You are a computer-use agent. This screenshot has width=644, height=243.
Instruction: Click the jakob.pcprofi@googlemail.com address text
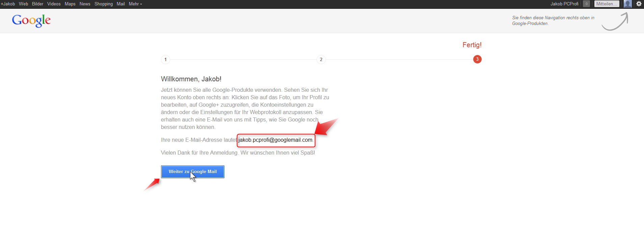click(275, 140)
